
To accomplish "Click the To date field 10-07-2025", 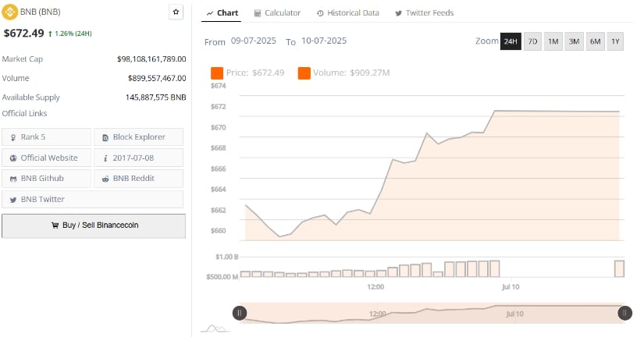I will click(324, 41).
